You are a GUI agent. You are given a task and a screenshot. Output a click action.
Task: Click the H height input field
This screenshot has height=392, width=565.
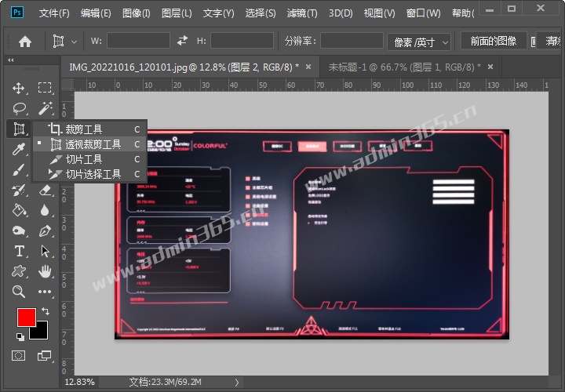click(242, 41)
